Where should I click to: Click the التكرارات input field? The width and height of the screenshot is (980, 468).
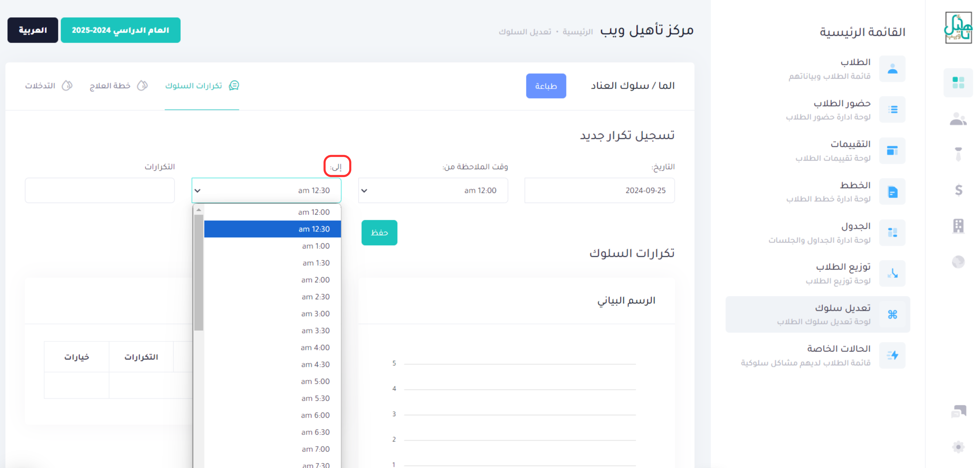pos(100,190)
